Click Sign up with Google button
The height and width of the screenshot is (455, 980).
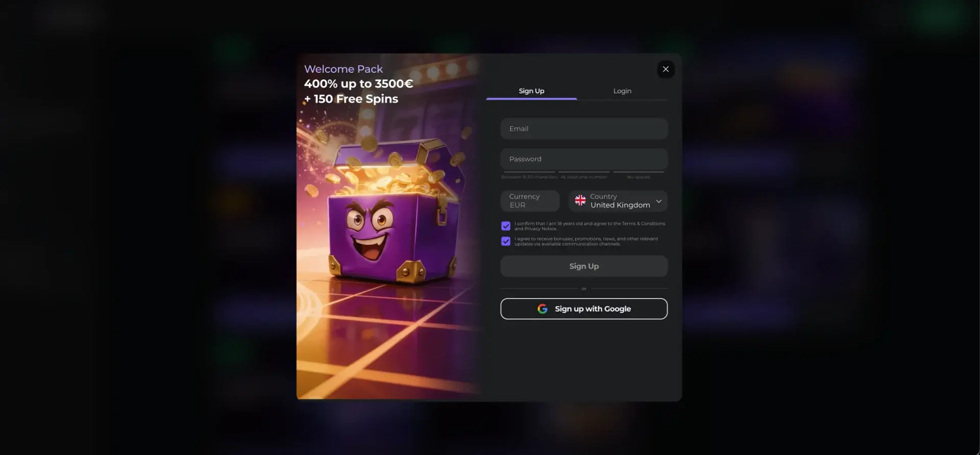pos(584,309)
